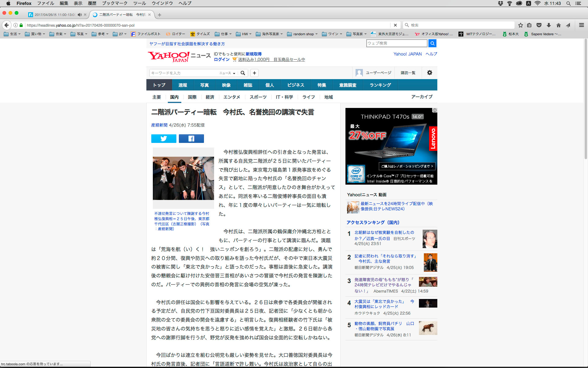Open Pocket icon in Firefox toolbar
This screenshot has height=368, width=588.
(539, 25)
